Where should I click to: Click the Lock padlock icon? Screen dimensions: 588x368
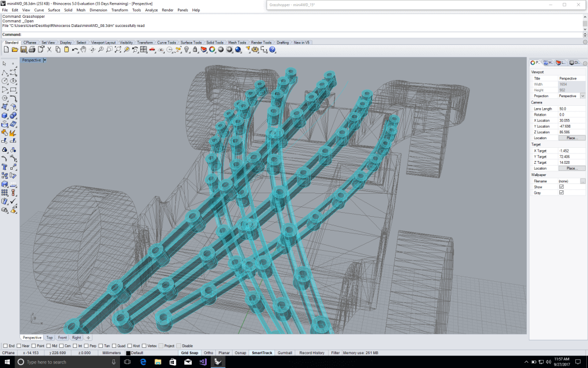[195, 50]
